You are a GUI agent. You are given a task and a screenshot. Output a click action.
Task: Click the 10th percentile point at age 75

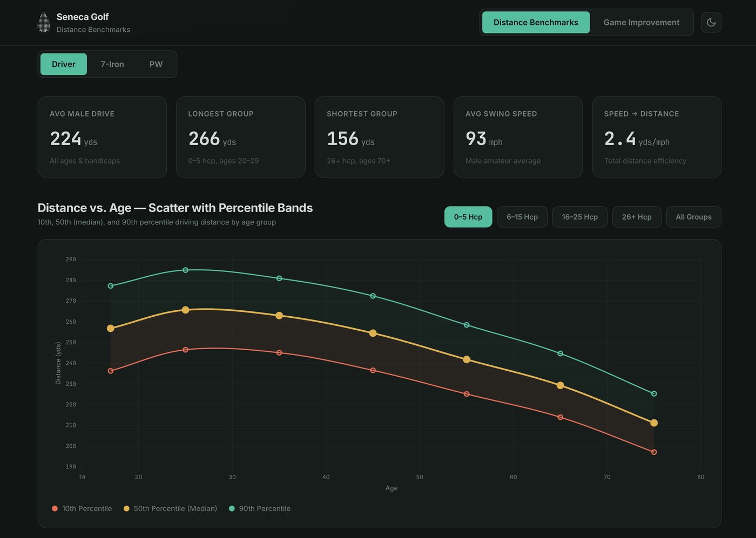(x=654, y=452)
